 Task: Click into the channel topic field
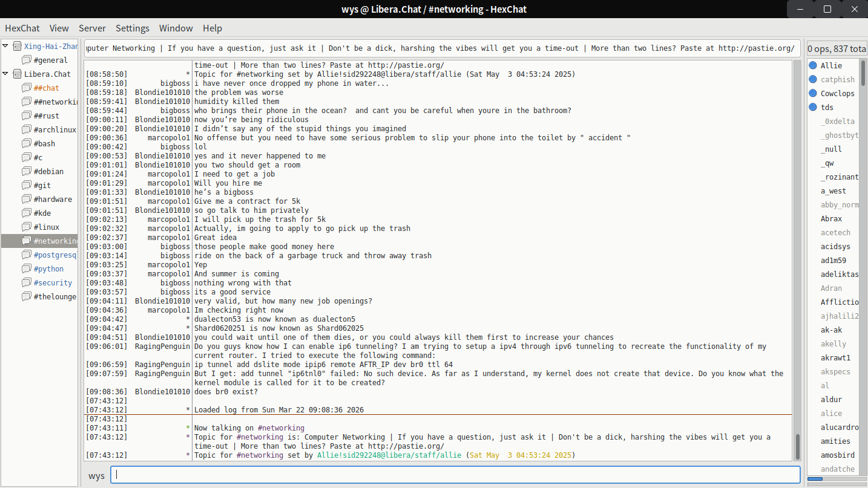tap(442, 48)
